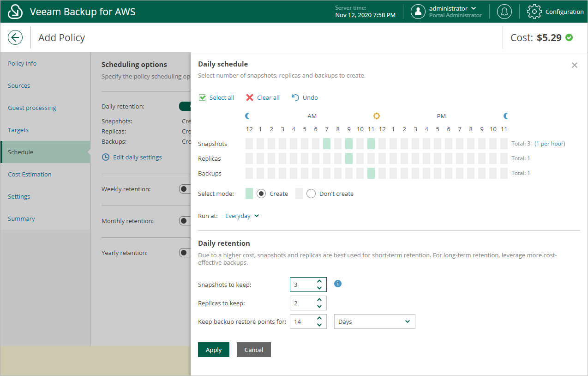Viewport: 588px width, 376px height.
Task: Click the green cost status checkmark
Action: [569, 37]
